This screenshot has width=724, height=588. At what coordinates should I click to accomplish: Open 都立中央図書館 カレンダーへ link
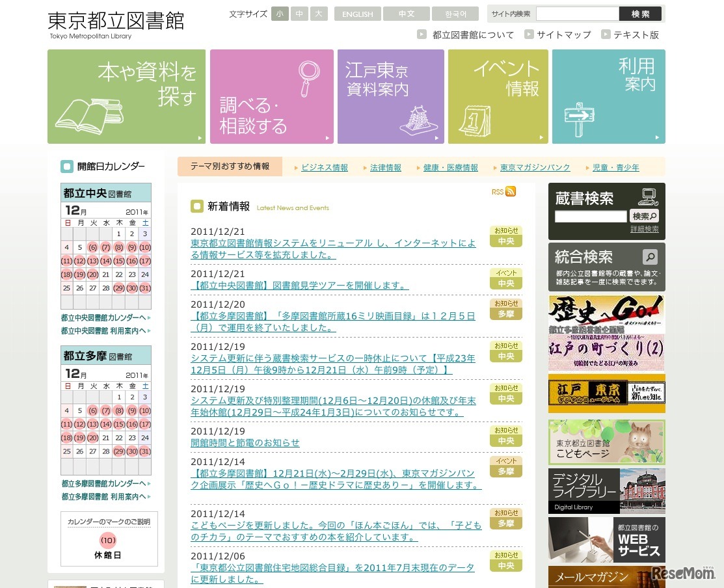[x=103, y=318]
